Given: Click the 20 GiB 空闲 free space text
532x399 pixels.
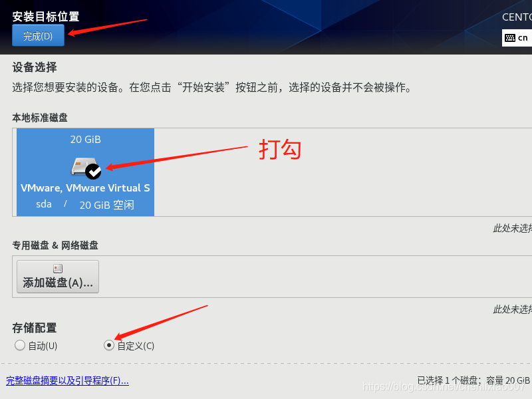Looking at the screenshot, I should (107, 205).
